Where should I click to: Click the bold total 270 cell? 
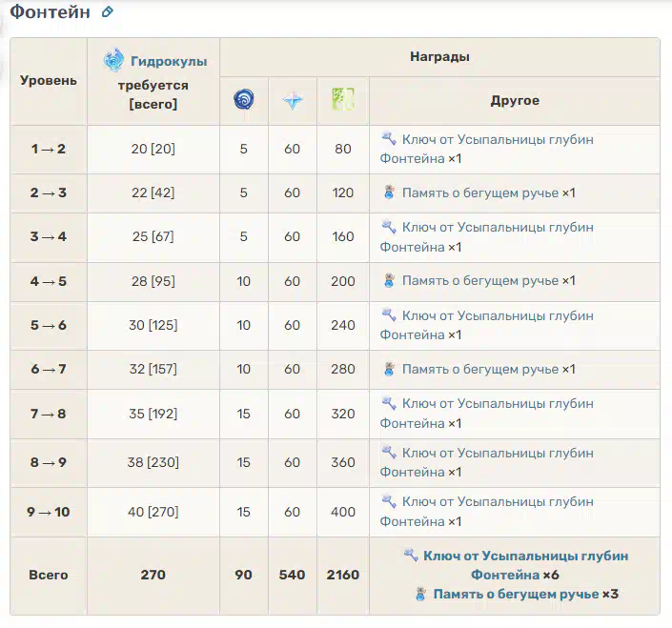pos(153,575)
